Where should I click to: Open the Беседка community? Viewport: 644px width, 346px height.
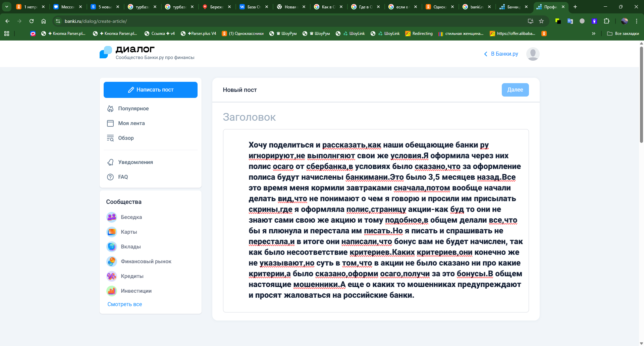coord(124,217)
